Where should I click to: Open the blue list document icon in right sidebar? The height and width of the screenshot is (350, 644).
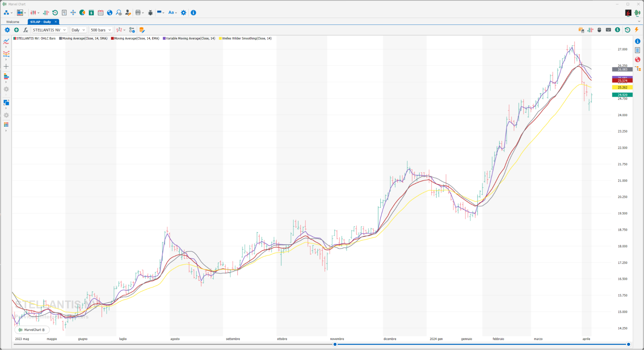(x=638, y=50)
